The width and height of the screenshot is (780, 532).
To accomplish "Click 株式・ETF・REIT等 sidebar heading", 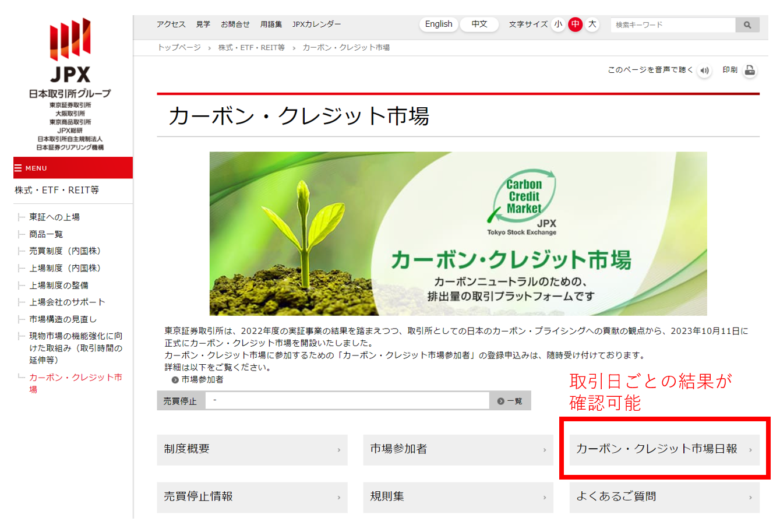I will [57, 190].
